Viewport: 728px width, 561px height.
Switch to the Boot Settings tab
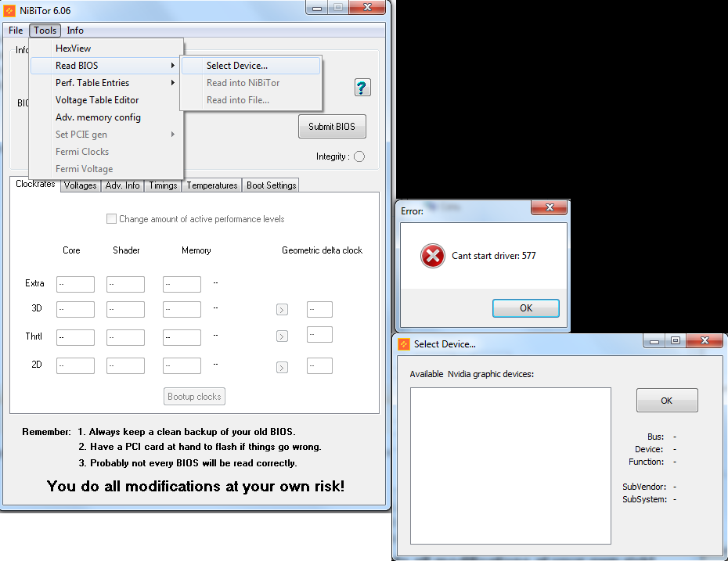pyautogui.click(x=271, y=185)
